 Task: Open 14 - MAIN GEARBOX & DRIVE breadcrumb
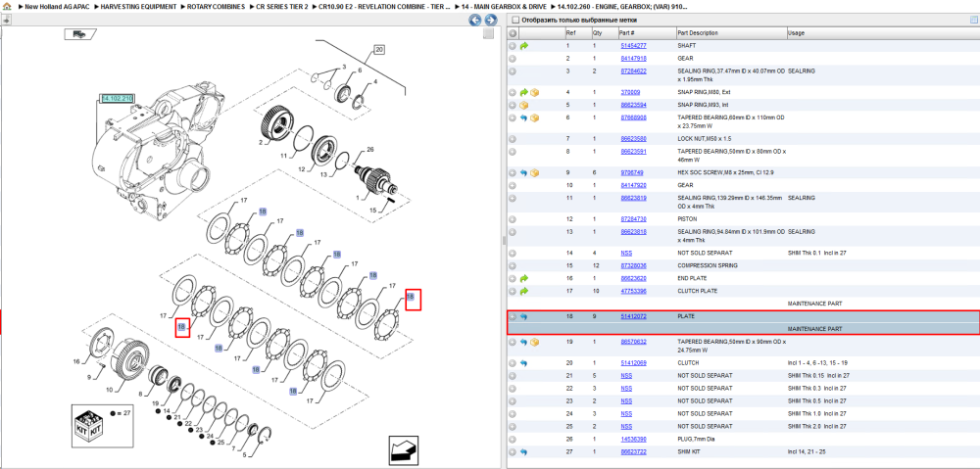(x=504, y=6)
